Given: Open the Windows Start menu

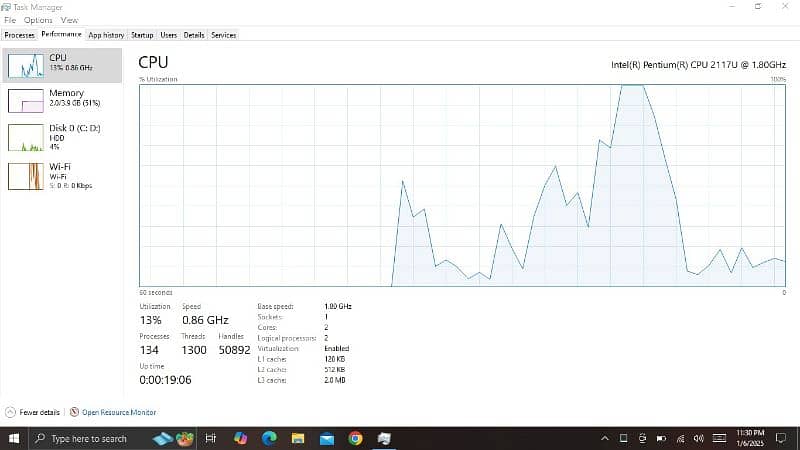Looking at the screenshot, I should (x=14, y=438).
